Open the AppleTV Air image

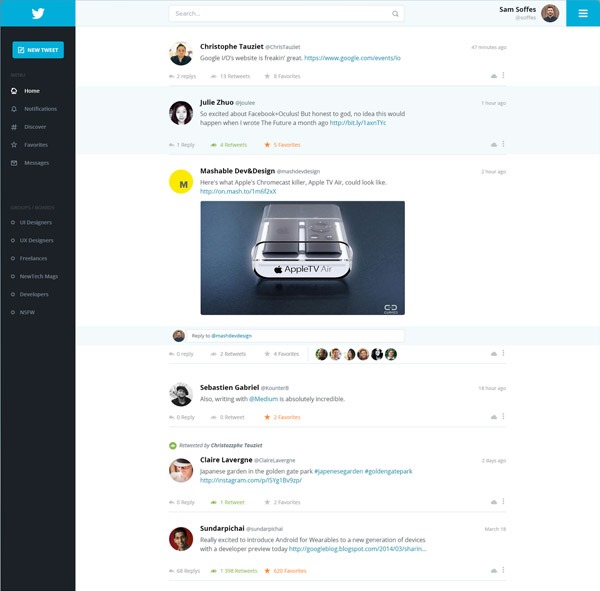click(x=303, y=258)
